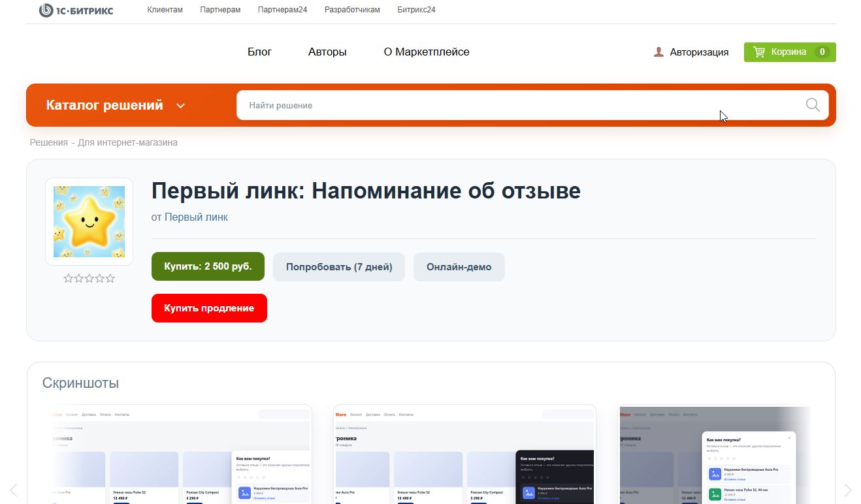Click the red Купить продление button
Image resolution: width=861 pixels, height=504 pixels.
click(x=209, y=308)
